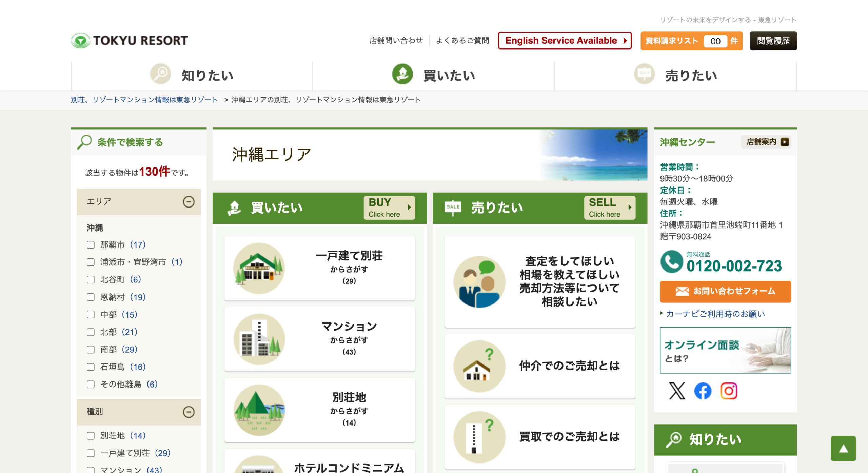Click the Okinawa beach banner image

point(593,155)
